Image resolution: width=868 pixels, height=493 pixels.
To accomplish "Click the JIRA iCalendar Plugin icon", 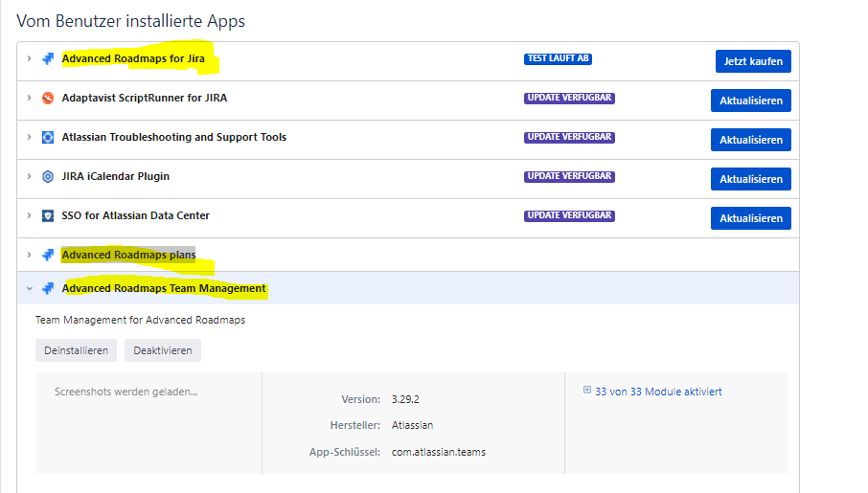I will 48,176.
